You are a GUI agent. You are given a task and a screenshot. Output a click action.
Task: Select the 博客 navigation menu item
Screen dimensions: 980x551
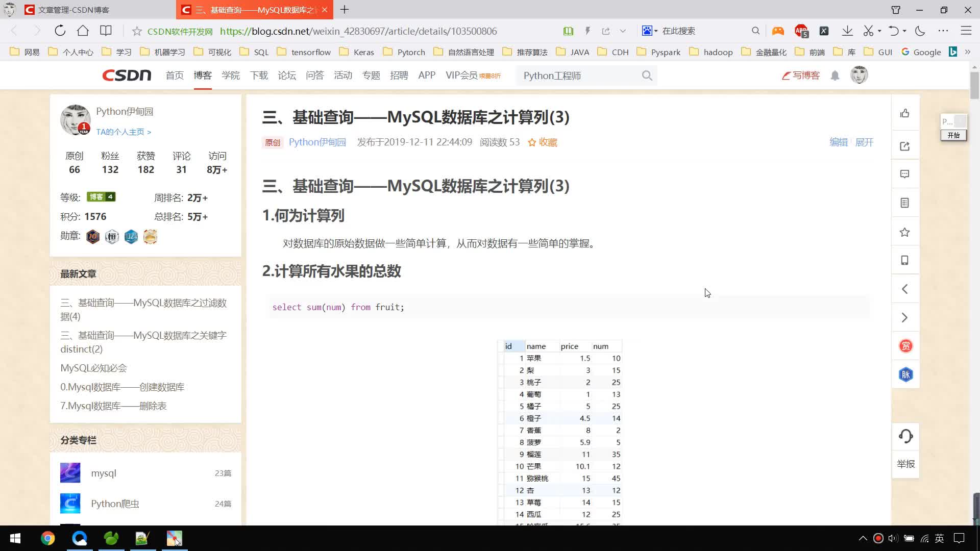(203, 76)
